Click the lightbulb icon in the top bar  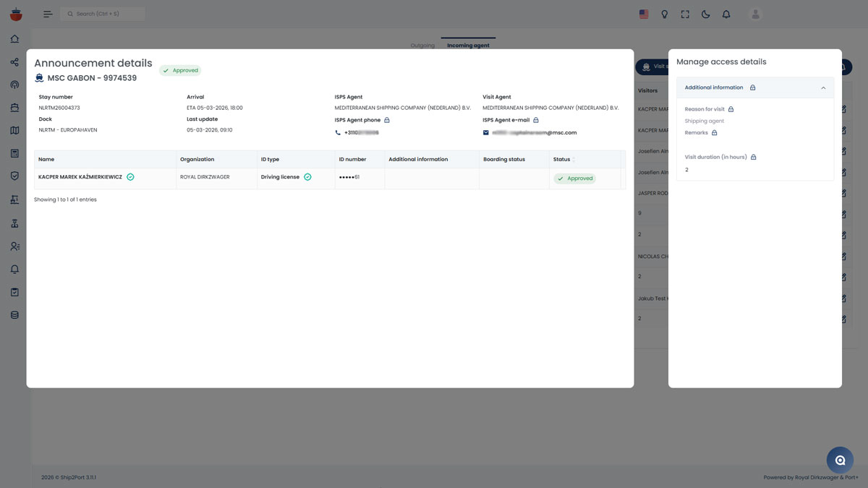pyautogui.click(x=665, y=14)
